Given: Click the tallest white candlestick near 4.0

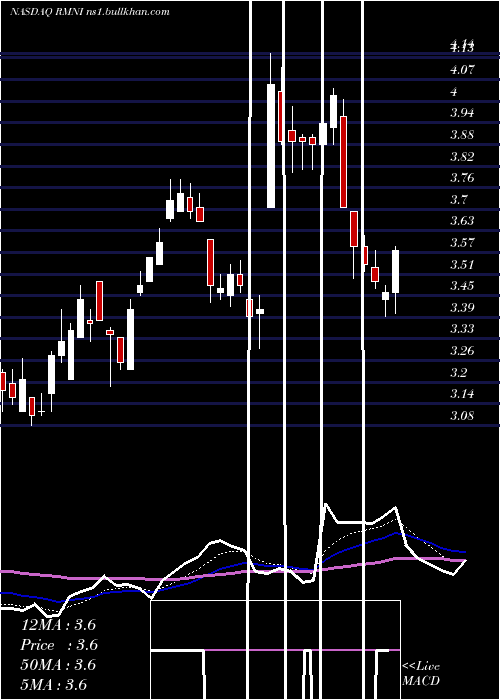Looking at the screenshot, I should 271,146.
